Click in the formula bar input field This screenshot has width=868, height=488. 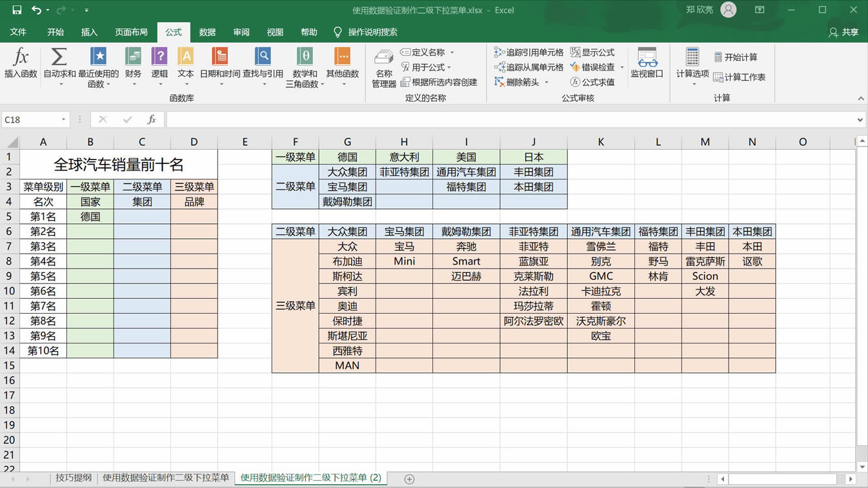tap(510, 119)
